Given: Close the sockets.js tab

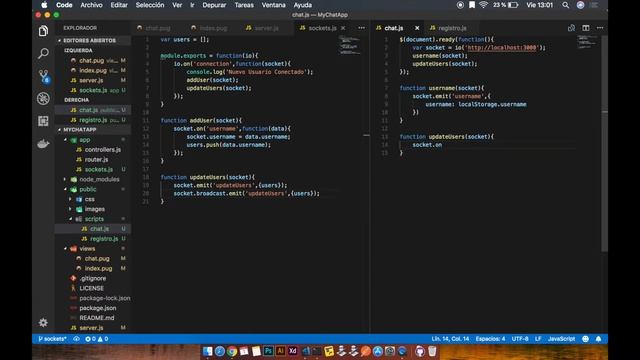Looking at the screenshot, I should 343,28.
